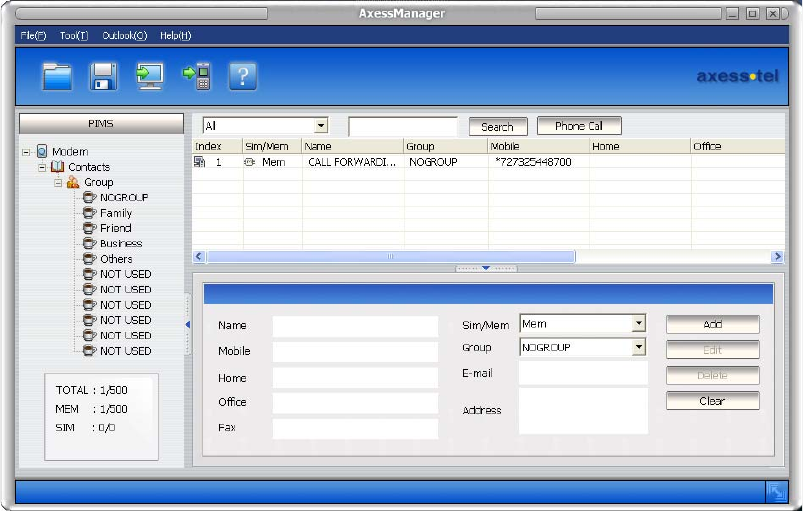803x511 pixels.
Task: Collapse the left PIMS panel arrow
Action: coord(187,324)
